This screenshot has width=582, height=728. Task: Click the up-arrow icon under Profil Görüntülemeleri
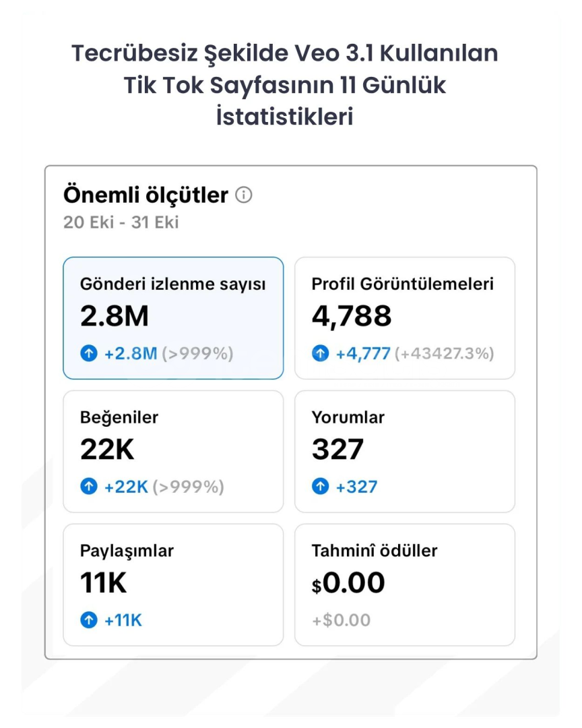[x=321, y=353]
